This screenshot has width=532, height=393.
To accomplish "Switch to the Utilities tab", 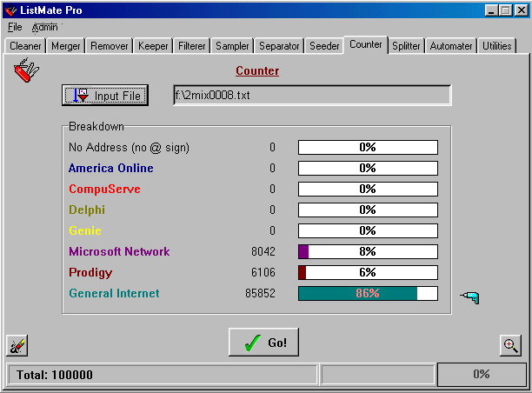I will tap(497, 46).
